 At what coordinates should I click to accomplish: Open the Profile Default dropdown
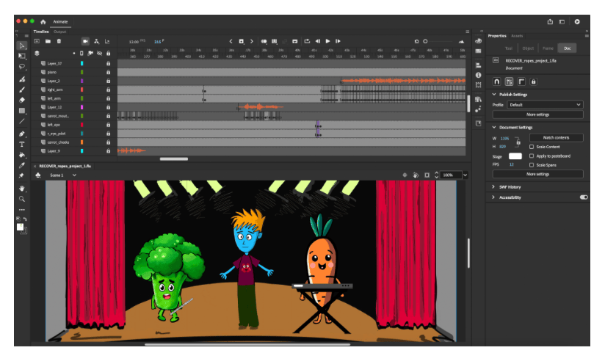pyautogui.click(x=545, y=105)
